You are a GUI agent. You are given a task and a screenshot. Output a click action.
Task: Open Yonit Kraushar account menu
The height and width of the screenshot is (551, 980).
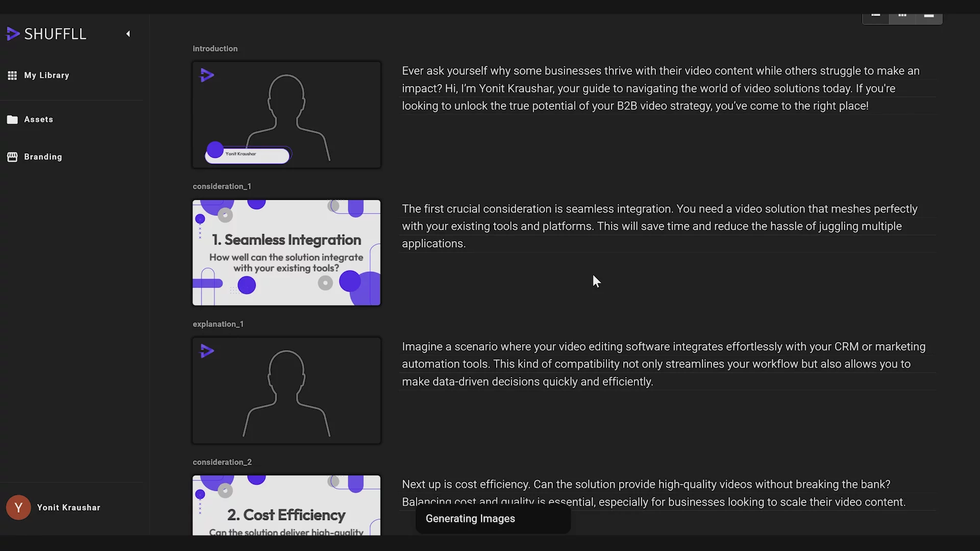pos(68,507)
